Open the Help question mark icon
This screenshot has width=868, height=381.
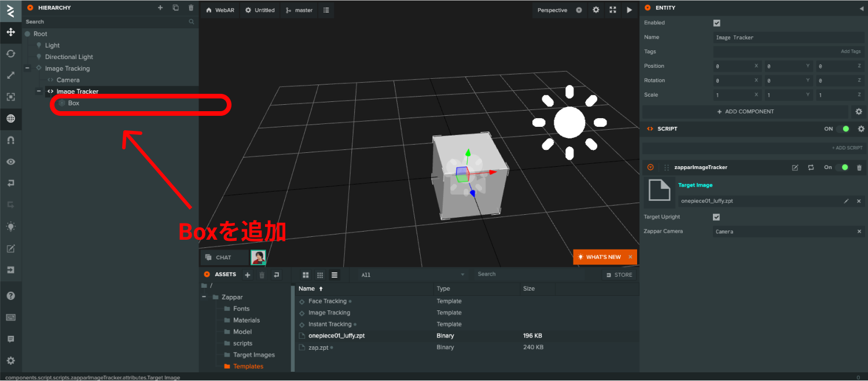[x=10, y=296]
